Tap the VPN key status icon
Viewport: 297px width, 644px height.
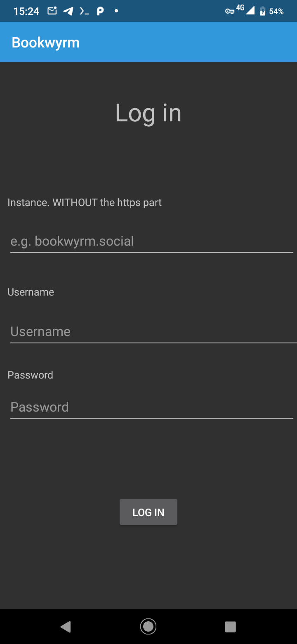point(230,12)
